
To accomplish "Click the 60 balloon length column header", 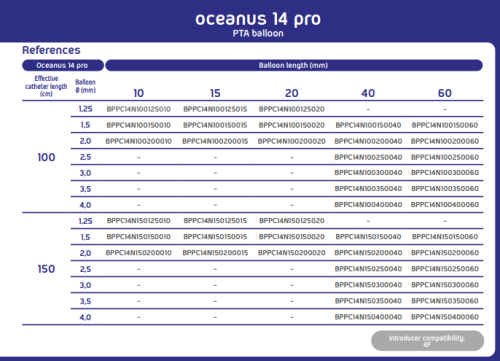I will coord(445,93).
